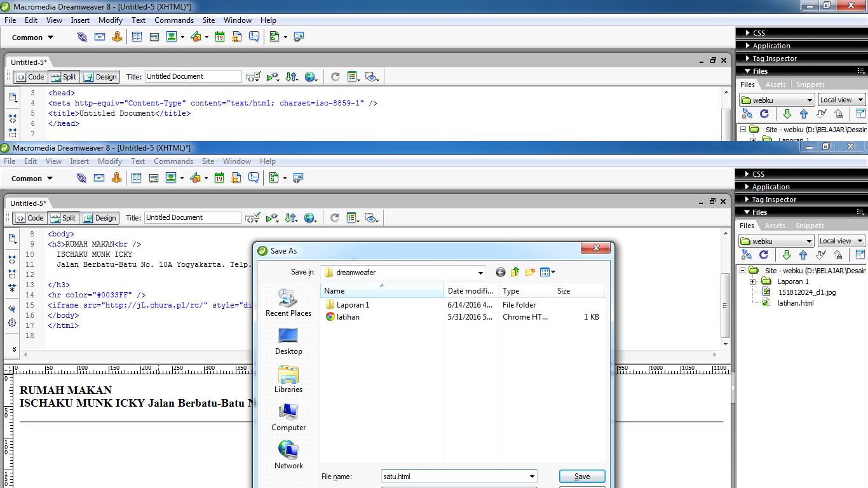
Task: Switch to Assets tab in lower Files panel
Action: point(775,226)
